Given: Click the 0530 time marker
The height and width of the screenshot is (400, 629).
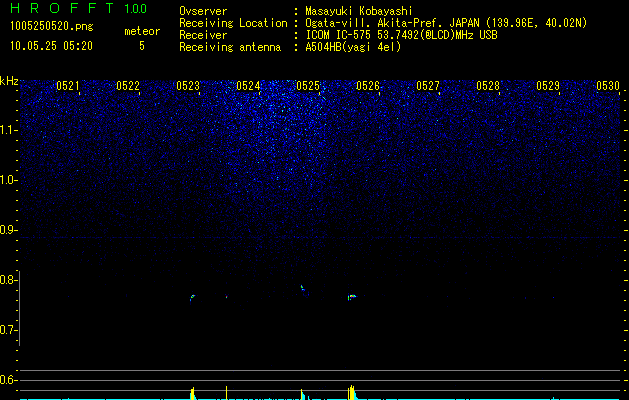Looking at the screenshot, I should tap(608, 86).
